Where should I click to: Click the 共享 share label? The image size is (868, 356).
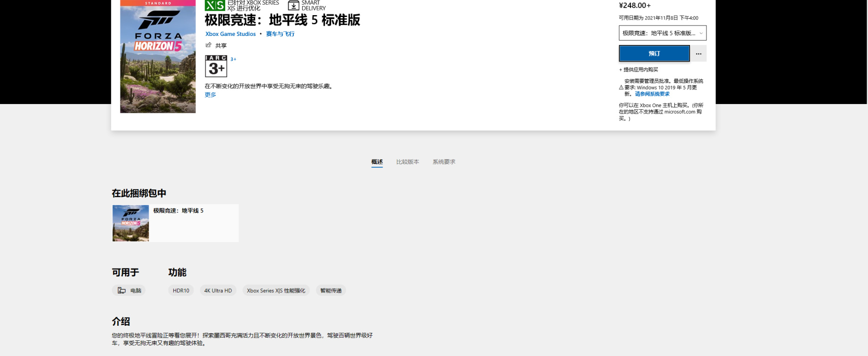pyautogui.click(x=221, y=45)
